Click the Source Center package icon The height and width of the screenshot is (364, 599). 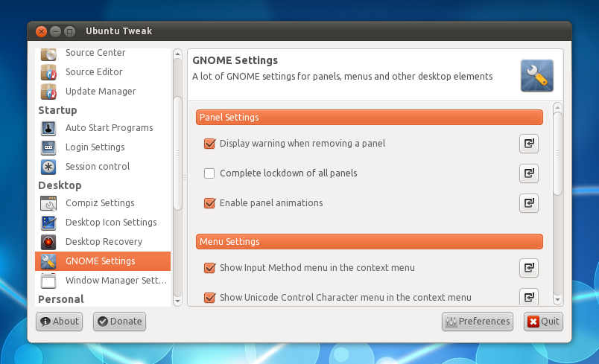pyautogui.click(x=48, y=54)
